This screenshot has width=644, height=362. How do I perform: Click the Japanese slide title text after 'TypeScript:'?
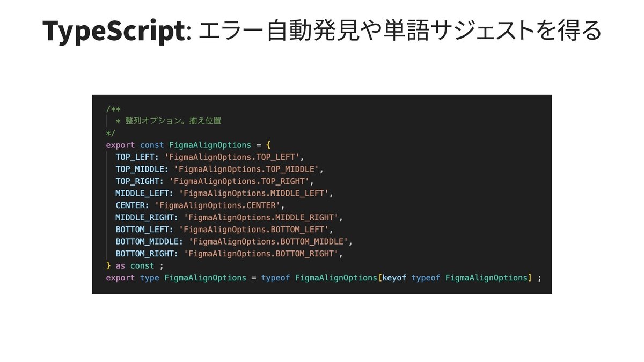tap(400, 31)
